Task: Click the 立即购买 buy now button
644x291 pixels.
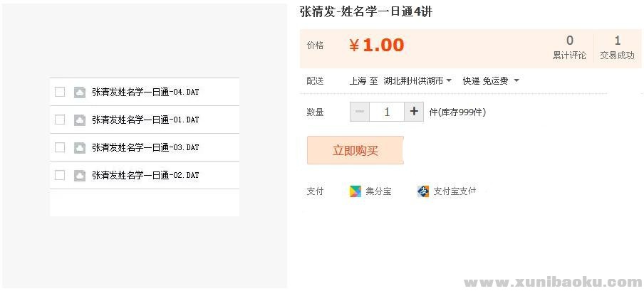Action: [355, 150]
